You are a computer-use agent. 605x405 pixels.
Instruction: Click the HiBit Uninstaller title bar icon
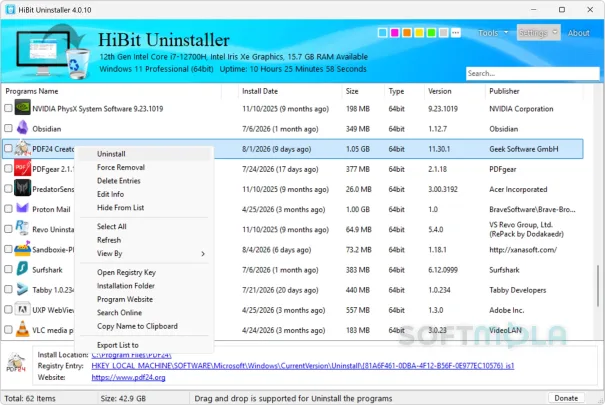click(10, 10)
